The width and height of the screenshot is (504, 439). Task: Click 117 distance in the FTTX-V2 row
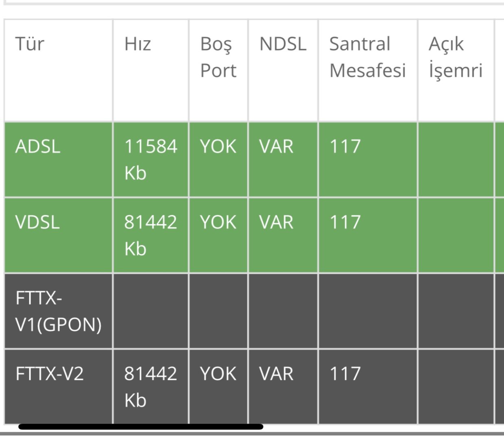[x=345, y=374]
